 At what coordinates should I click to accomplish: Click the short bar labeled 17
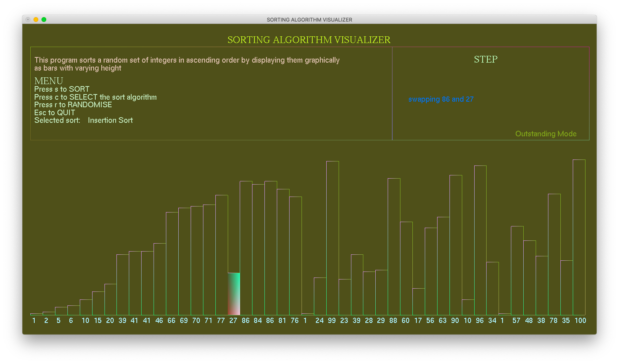click(418, 301)
